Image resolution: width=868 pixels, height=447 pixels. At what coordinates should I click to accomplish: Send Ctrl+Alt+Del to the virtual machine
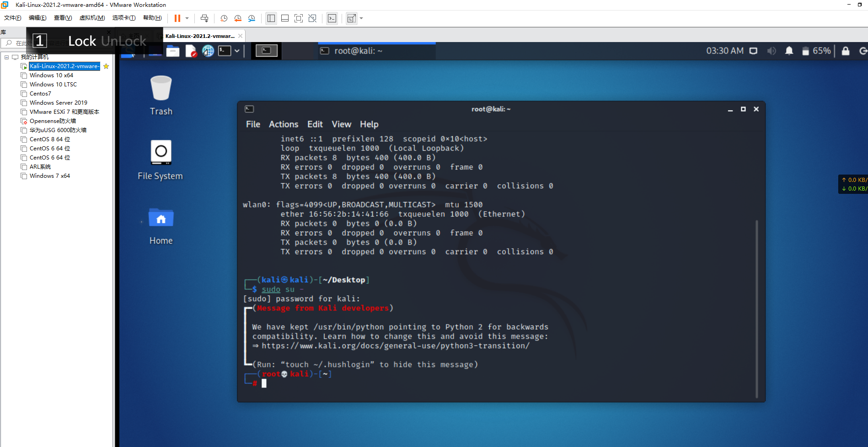204,18
